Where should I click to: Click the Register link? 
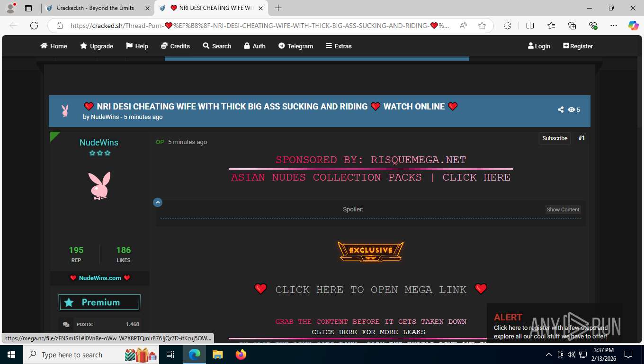578,46
